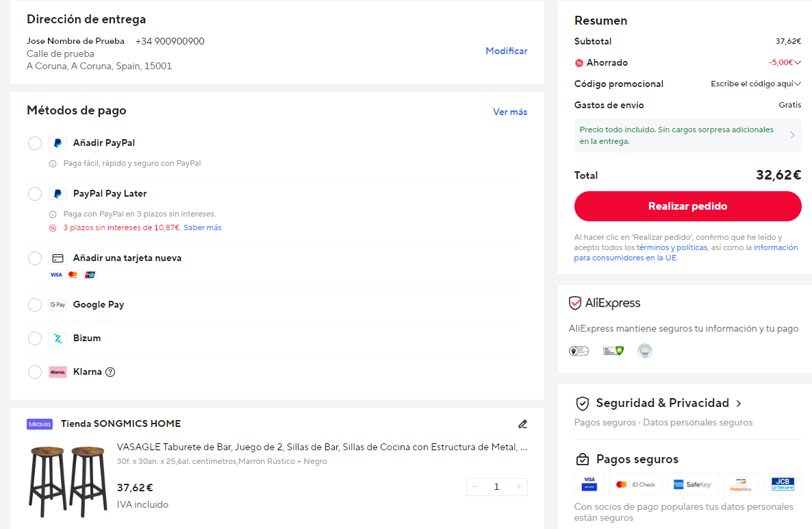Screen dimensions: 812x529
Task: Select the Añadir PayPal radio button
Action: pyautogui.click(x=35, y=143)
